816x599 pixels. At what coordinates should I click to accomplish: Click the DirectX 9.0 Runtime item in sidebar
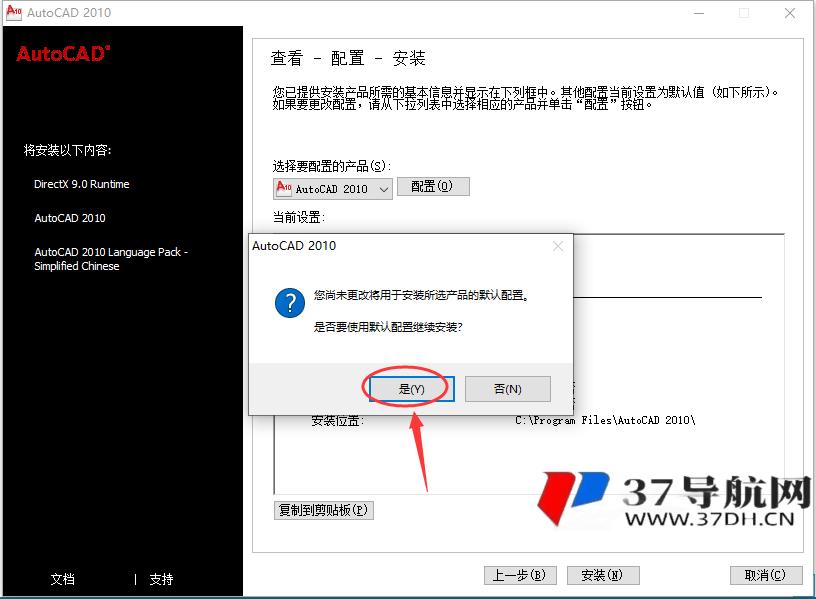pos(82,184)
